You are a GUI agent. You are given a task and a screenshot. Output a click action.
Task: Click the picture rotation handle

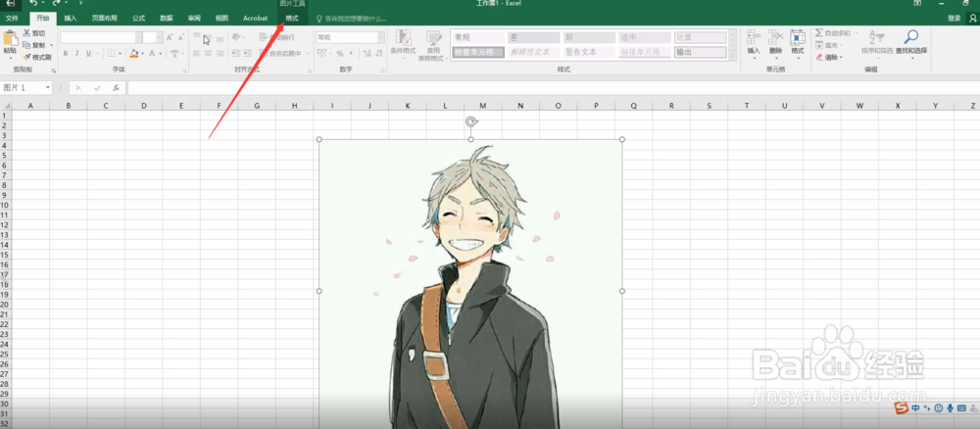(471, 121)
